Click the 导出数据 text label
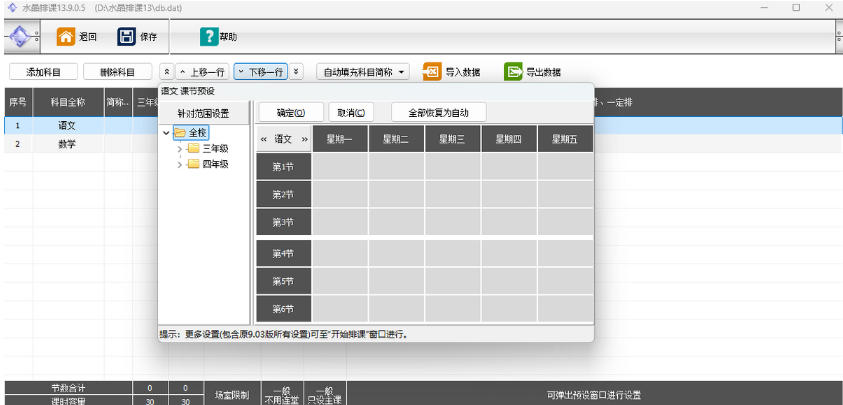The width and height of the screenshot is (843, 405). pos(544,72)
